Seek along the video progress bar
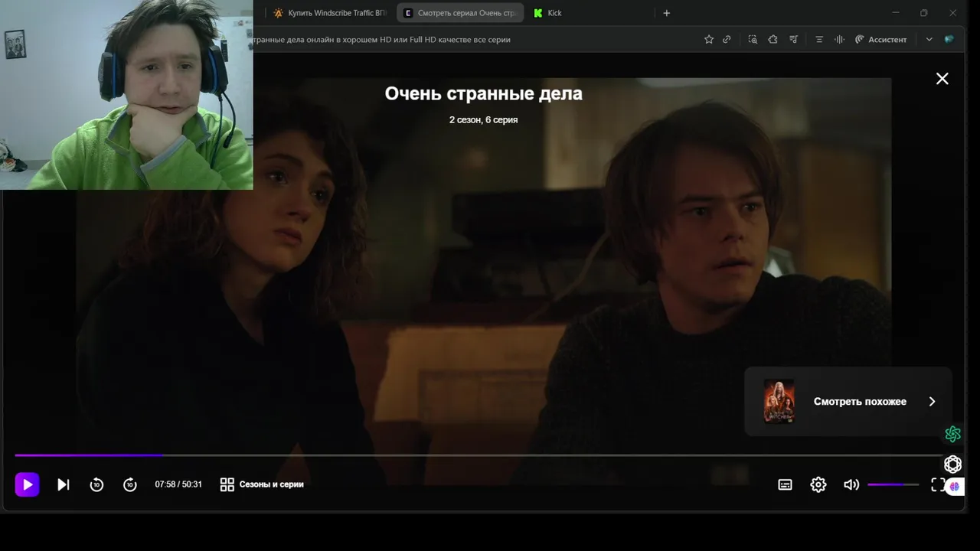Image resolution: width=980 pixels, height=551 pixels. click(x=479, y=455)
